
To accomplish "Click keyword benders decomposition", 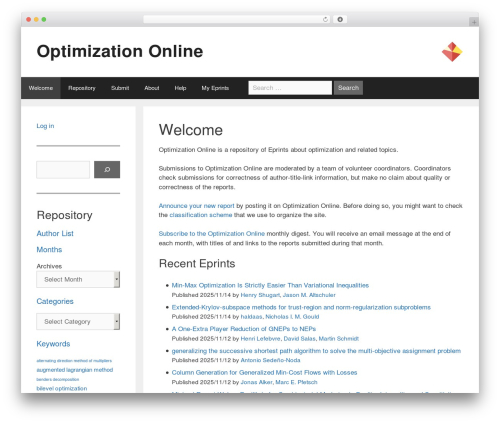I will point(58,379).
